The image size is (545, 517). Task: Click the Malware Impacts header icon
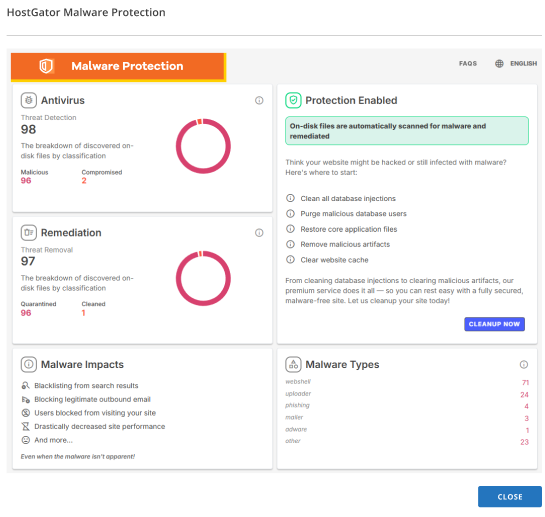click(29, 364)
